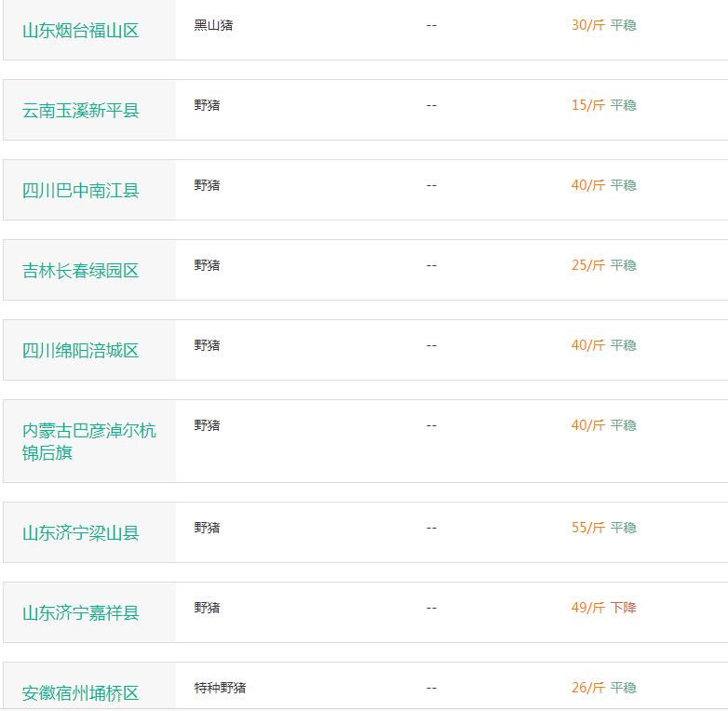The image size is (728, 711).
Task: Click the 26/斤 price in the 埇桥区 row
Action: coord(587,688)
